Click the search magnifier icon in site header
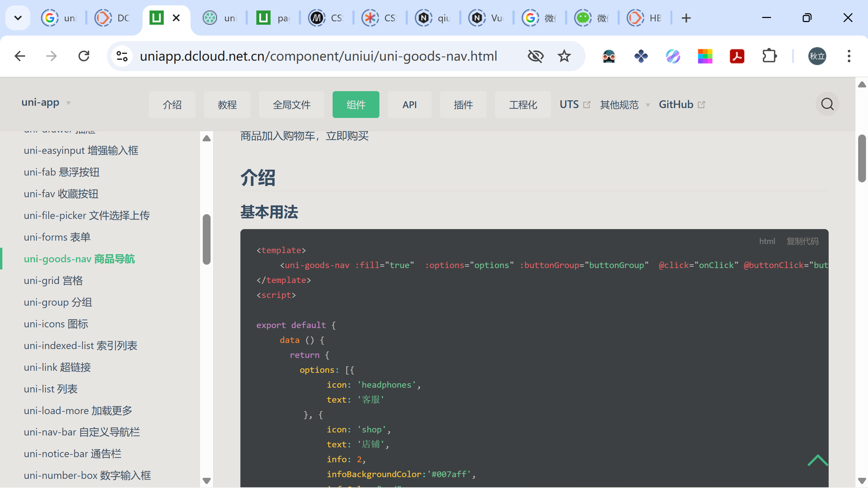This screenshot has height=488, width=868. tap(827, 104)
